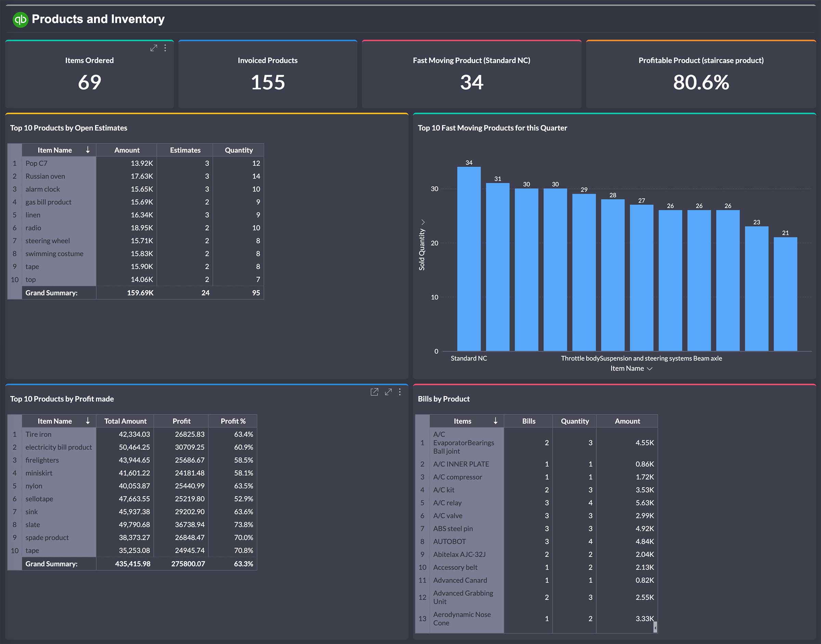Click the full-screen expand icon on the profit table widget

[388, 392]
